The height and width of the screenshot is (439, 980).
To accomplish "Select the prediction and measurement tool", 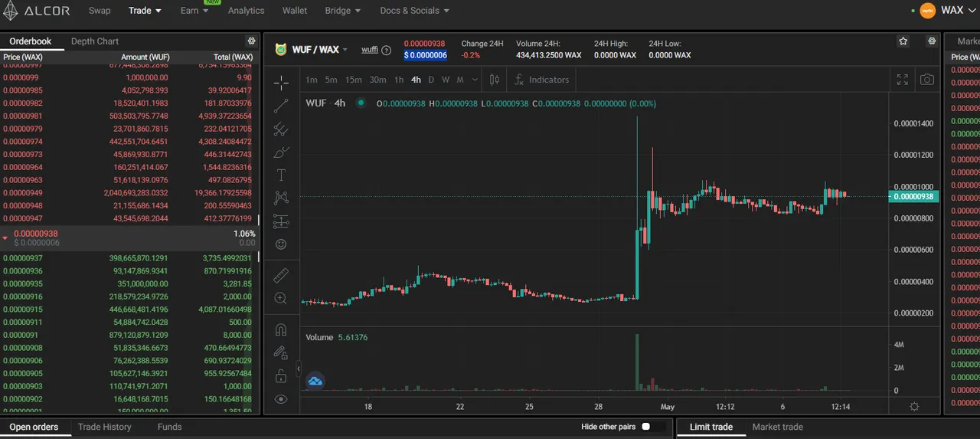I will (x=281, y=221).
